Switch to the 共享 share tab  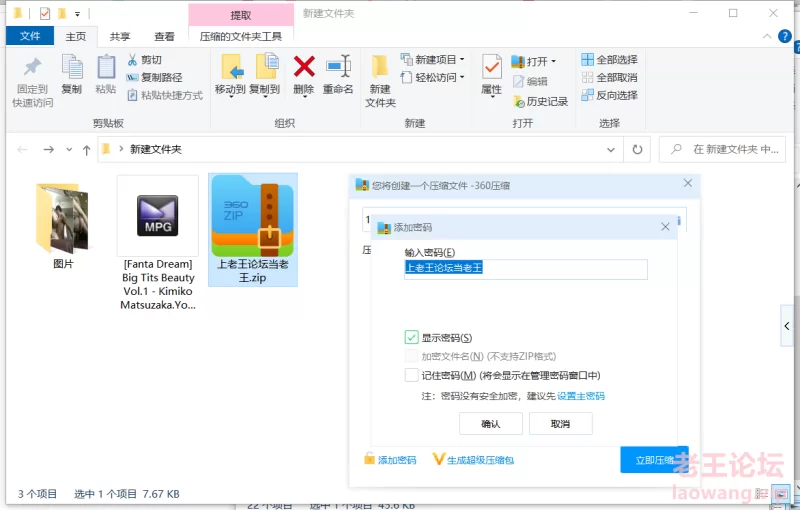(120, 36)
